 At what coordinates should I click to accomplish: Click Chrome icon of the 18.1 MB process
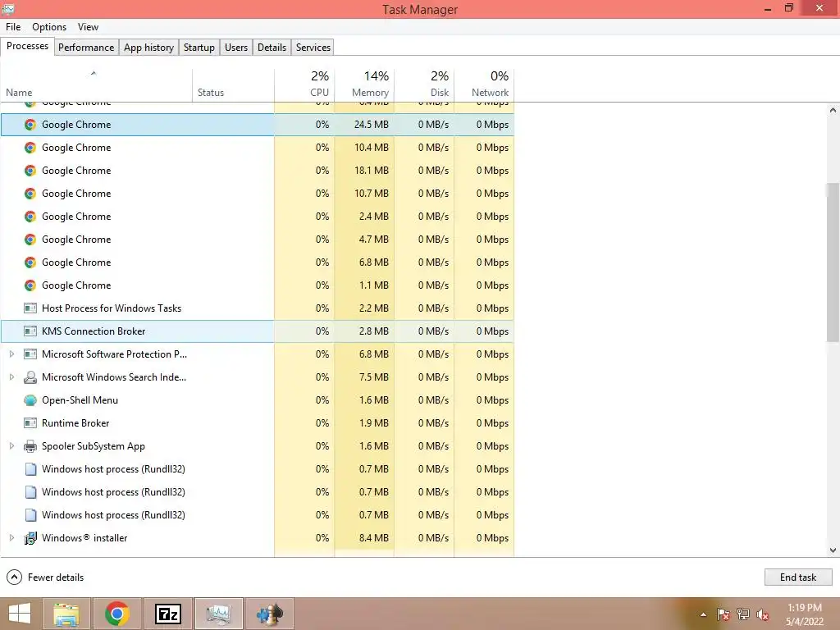pyautogui.click(x=30, y=171)
